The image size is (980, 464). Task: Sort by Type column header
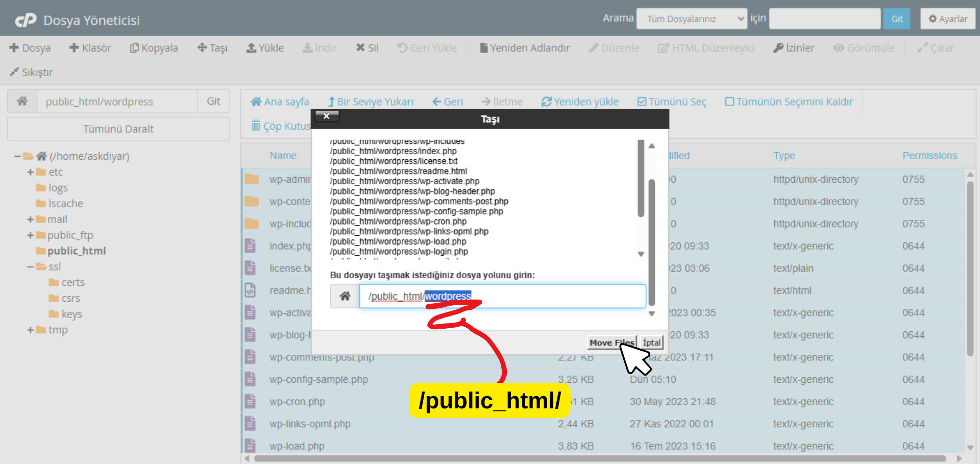[784, 156]
